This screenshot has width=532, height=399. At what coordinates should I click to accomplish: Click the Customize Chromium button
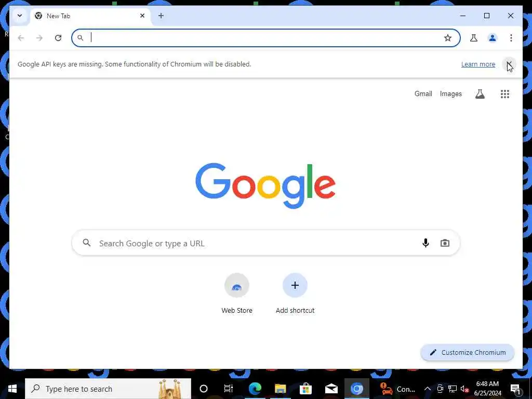pos(467,353)
